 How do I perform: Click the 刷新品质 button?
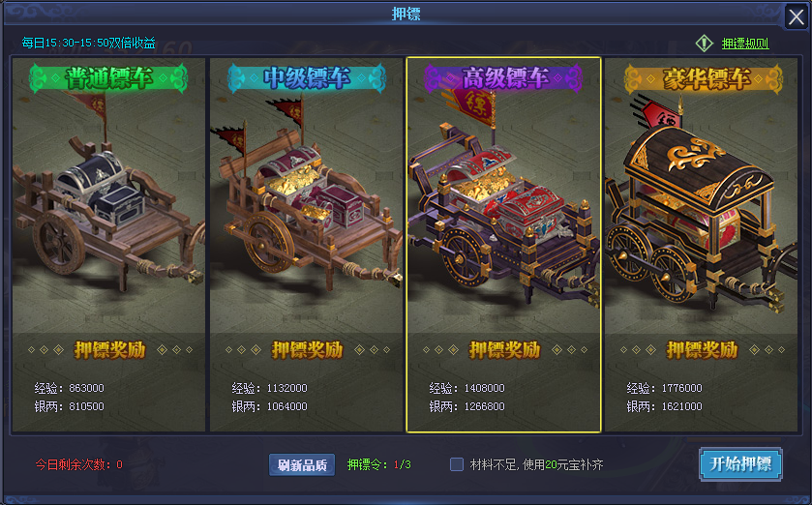pos(302,464)
